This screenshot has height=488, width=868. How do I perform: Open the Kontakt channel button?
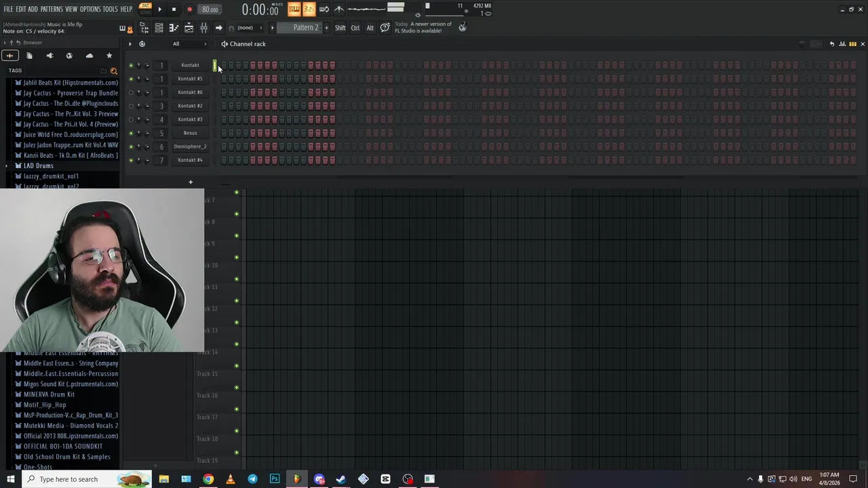tap(190, 65)
